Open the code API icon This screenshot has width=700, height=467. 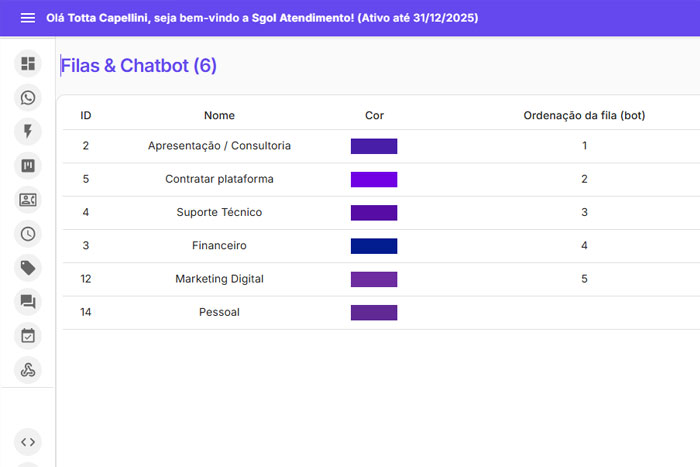coord(28,441)
